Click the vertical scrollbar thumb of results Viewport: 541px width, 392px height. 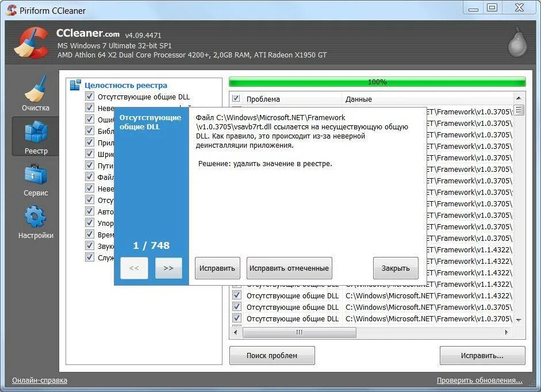click(519, 110)
